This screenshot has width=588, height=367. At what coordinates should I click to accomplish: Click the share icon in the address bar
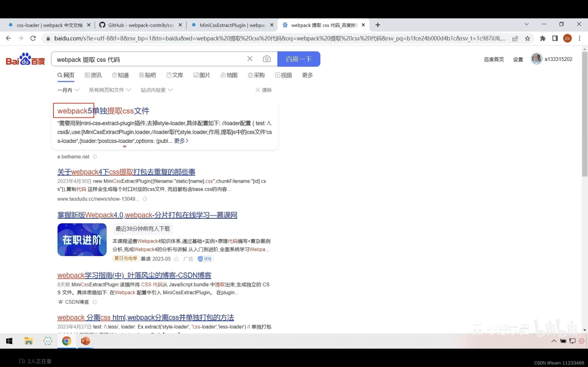point(515,38)
